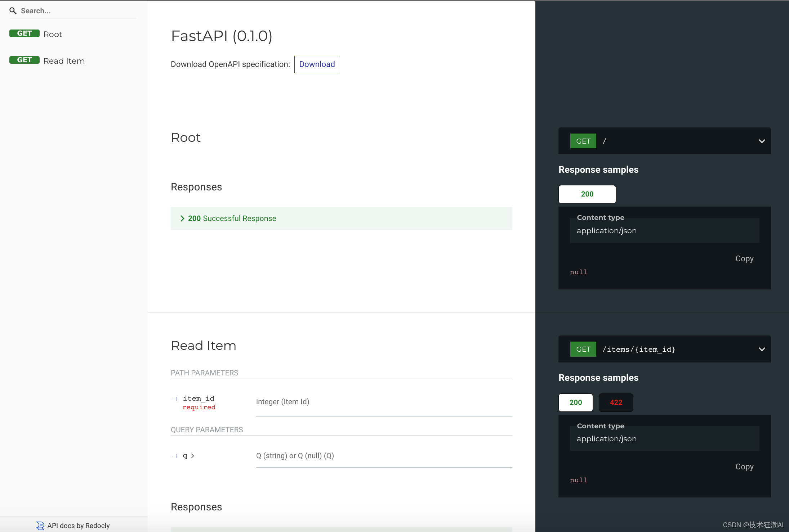Copy the Root response sample
This screenshot has width=789, height=532.
[744, 258]
